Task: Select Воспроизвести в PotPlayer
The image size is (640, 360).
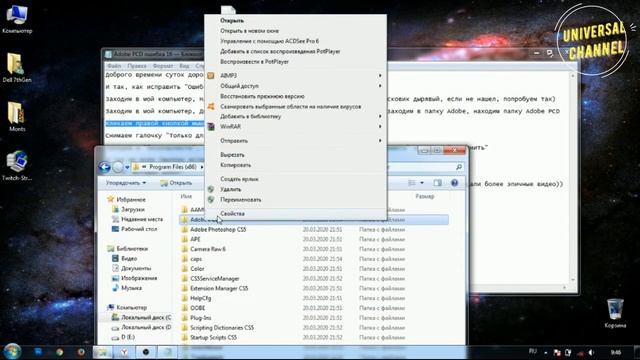Action: [296, 62]
